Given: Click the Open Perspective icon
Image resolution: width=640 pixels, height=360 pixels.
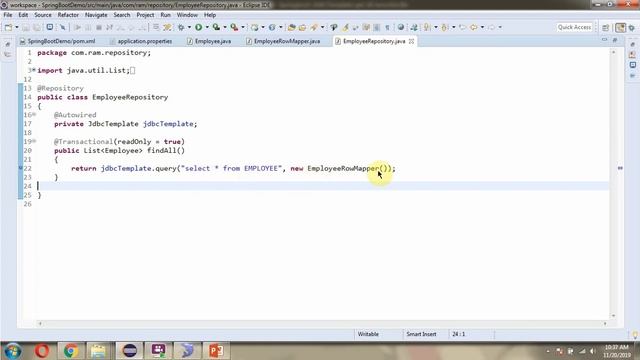Looking at the screenshot, I should [x=606, y=28].
